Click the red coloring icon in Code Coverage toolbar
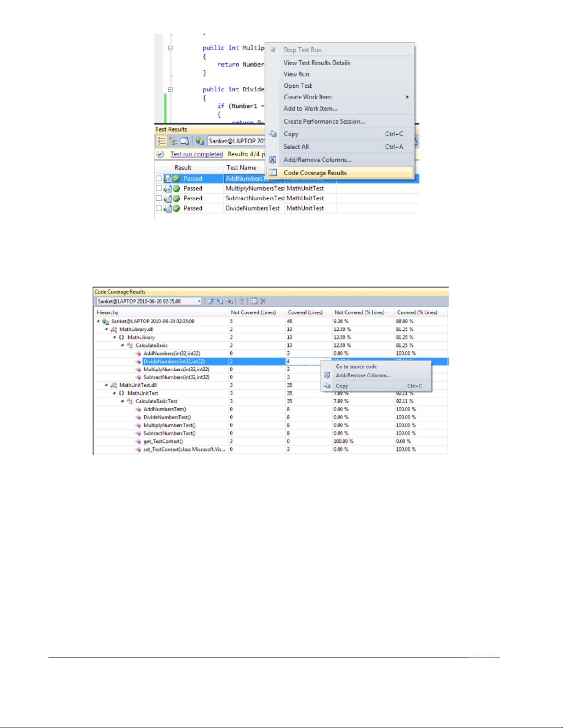This screenshot has width=563, height=728. coord(241,301)
